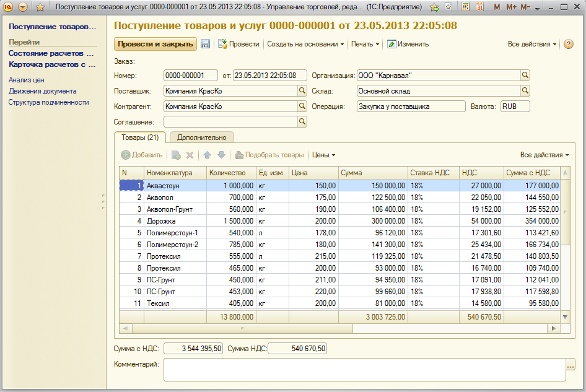
Task: Click the Провести button
Action: [x=238, y=44]
